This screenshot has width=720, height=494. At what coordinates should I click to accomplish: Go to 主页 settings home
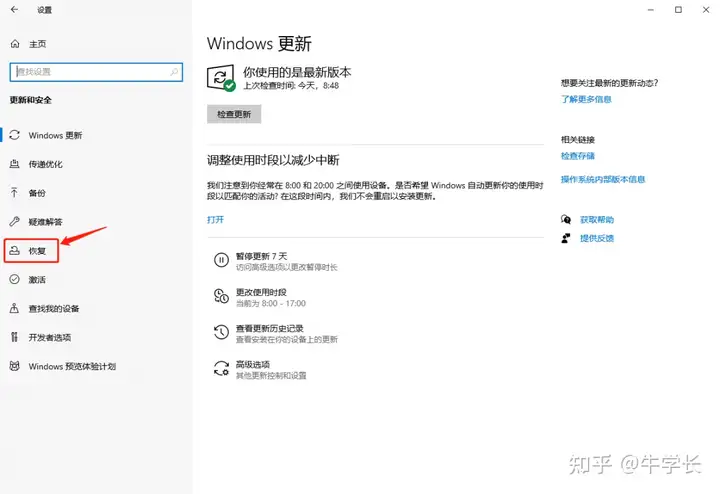click(x=37, y=44)
